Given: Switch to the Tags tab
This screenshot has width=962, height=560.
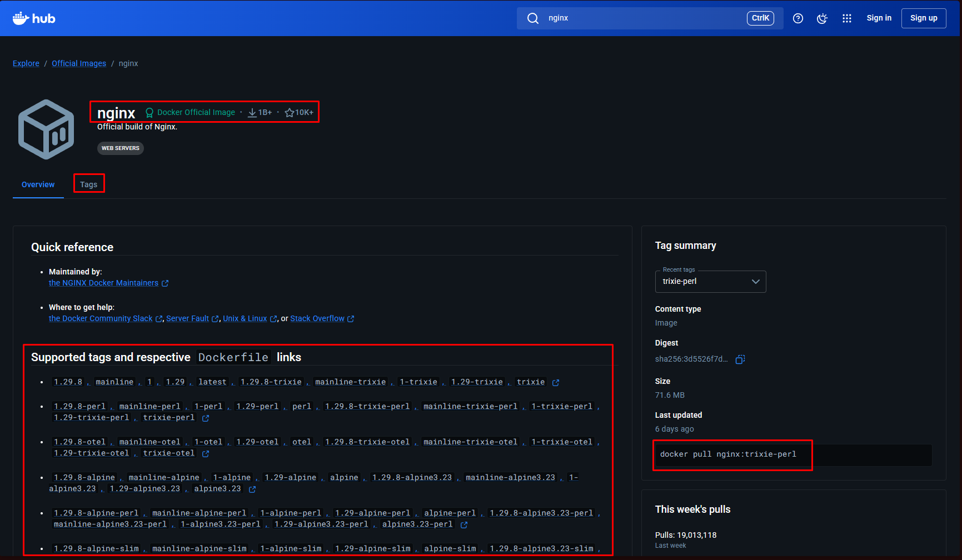Looking at the screenshot, I should point(88,184).
